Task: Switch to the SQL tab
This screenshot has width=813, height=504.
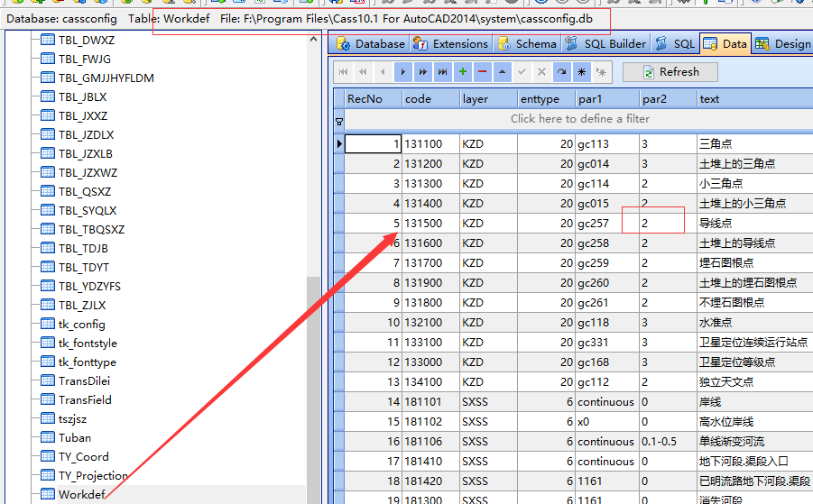Action: [x=675, y=44]
